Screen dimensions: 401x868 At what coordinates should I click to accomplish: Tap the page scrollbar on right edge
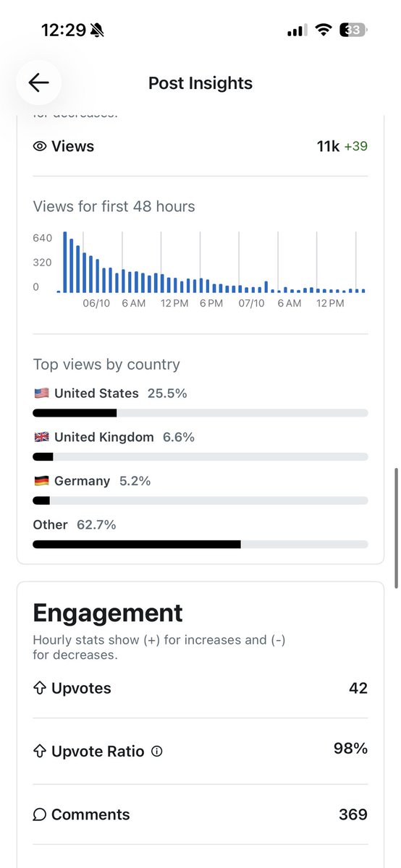[396, 528]
